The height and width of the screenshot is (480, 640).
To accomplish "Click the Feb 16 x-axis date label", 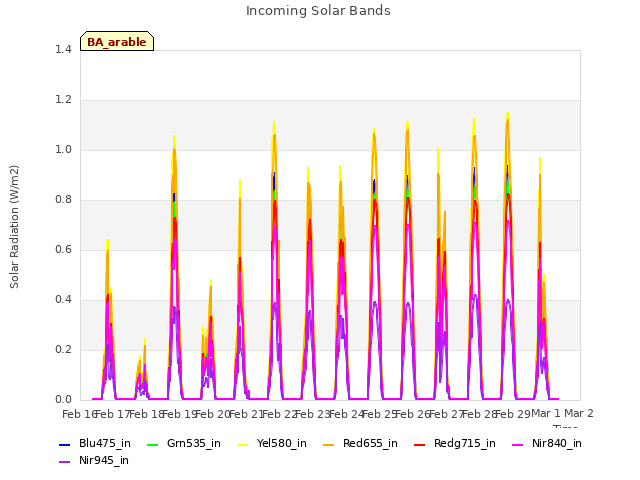I will pos(79,414).
